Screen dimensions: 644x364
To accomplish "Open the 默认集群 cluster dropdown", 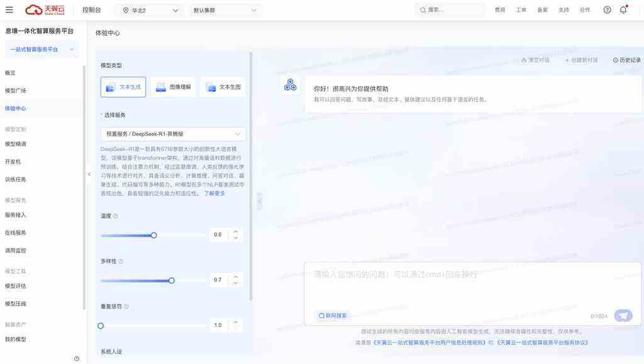I will click(x=225, y=10).
